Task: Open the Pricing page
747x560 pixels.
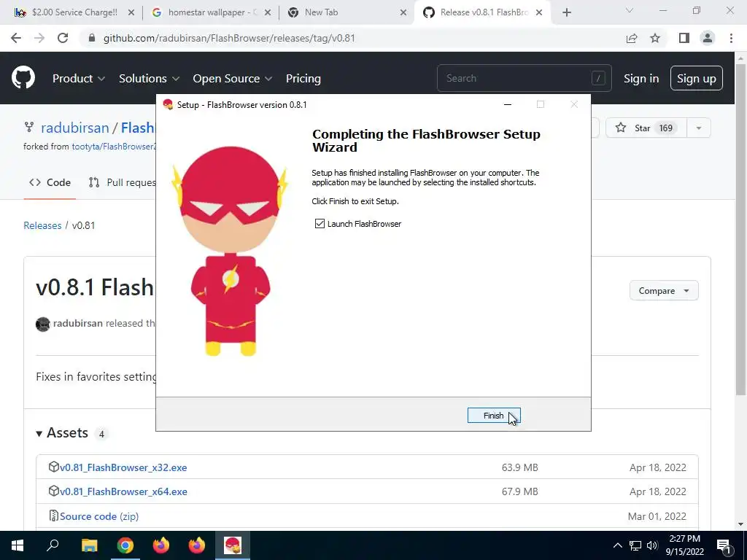Action: point(303,79)
